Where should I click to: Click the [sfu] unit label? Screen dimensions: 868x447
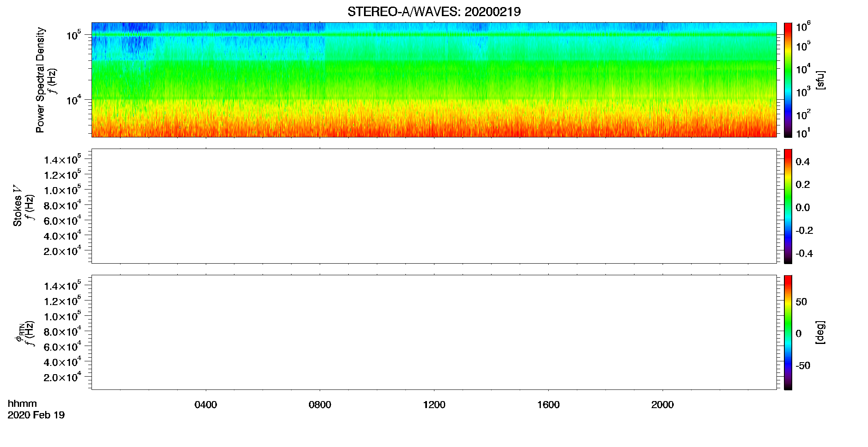pos(820,80)
